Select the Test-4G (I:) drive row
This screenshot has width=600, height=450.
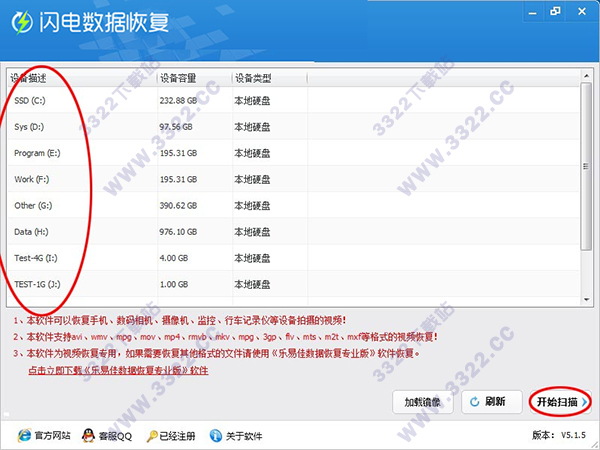click(293, 258)
